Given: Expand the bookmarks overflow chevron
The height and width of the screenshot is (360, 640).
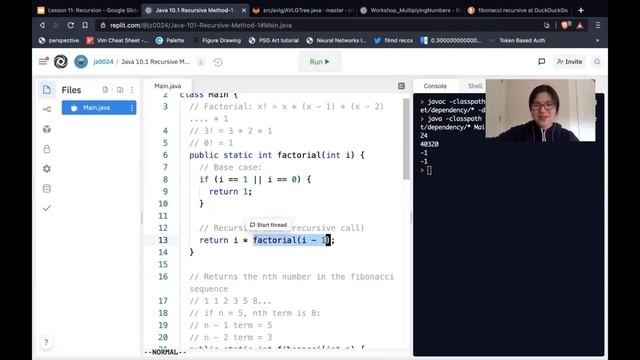Looking at the screenshot, I should [598, 40].
